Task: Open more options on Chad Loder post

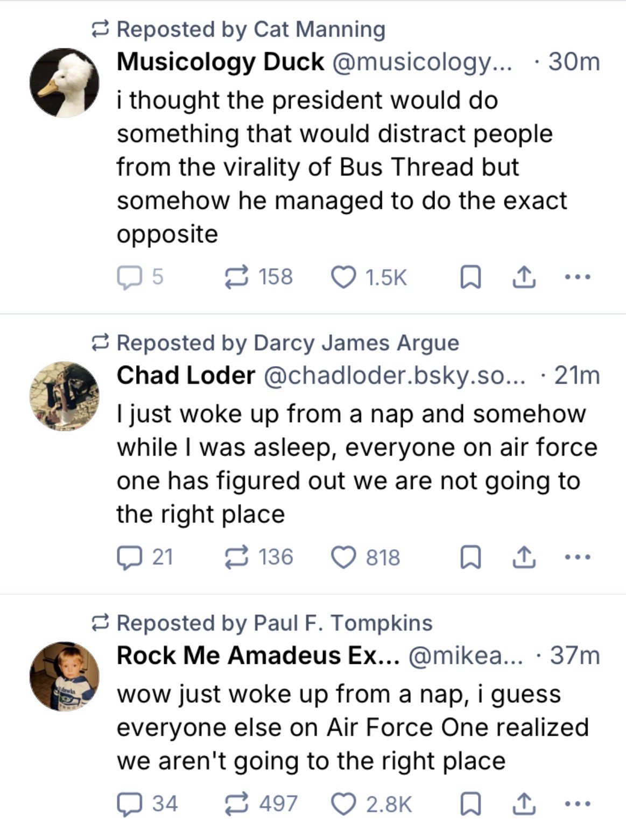Action: click(x=578, y=557)
